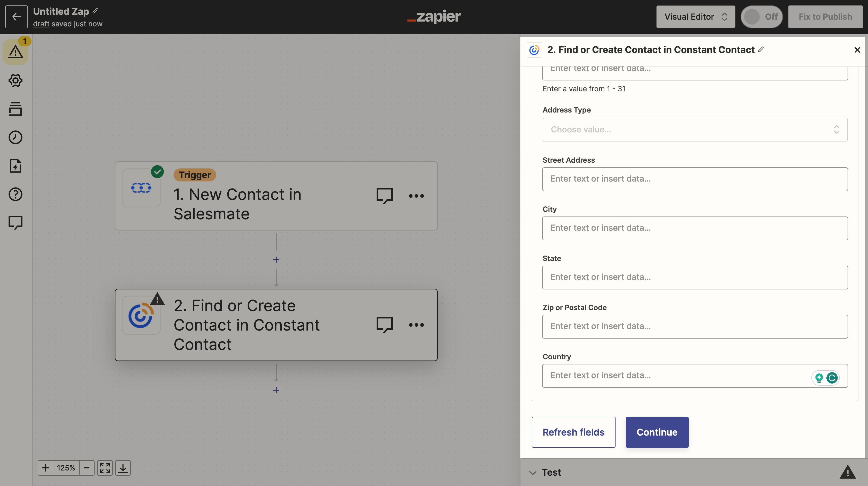Click the Continue button
The image size is (868, 486).
click(657, 432)
